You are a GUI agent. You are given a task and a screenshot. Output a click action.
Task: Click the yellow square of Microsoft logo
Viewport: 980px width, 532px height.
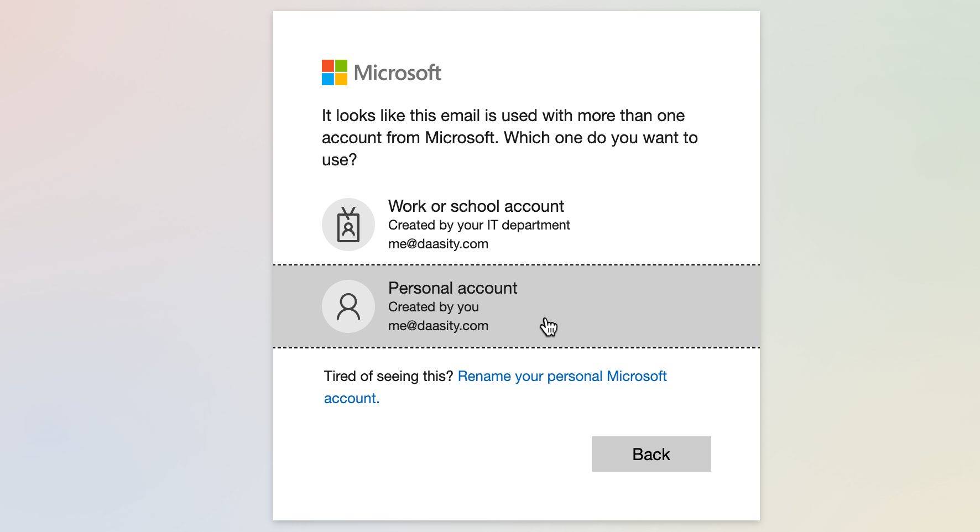pyautogui.click(x=341, y=79)
